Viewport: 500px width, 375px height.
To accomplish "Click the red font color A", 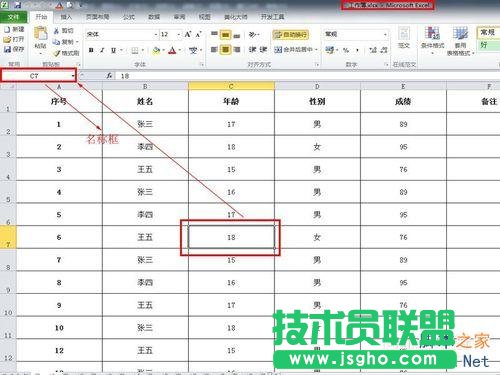I will click(x=172, y=50).
